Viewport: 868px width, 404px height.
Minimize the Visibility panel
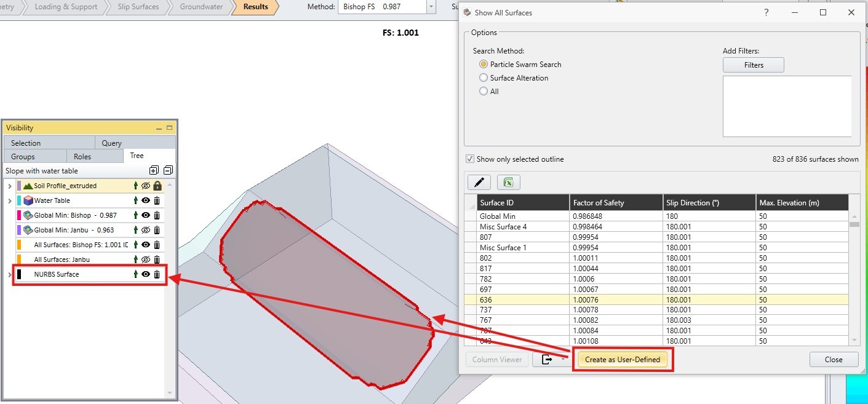[x=159, y=128]
